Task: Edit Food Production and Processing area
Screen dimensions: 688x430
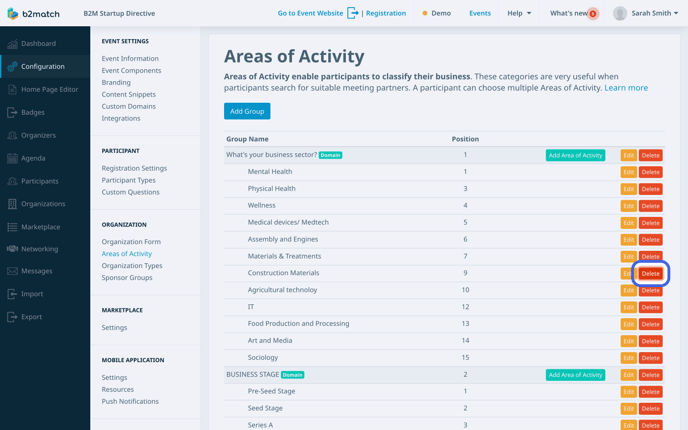Action: (628, 324)
